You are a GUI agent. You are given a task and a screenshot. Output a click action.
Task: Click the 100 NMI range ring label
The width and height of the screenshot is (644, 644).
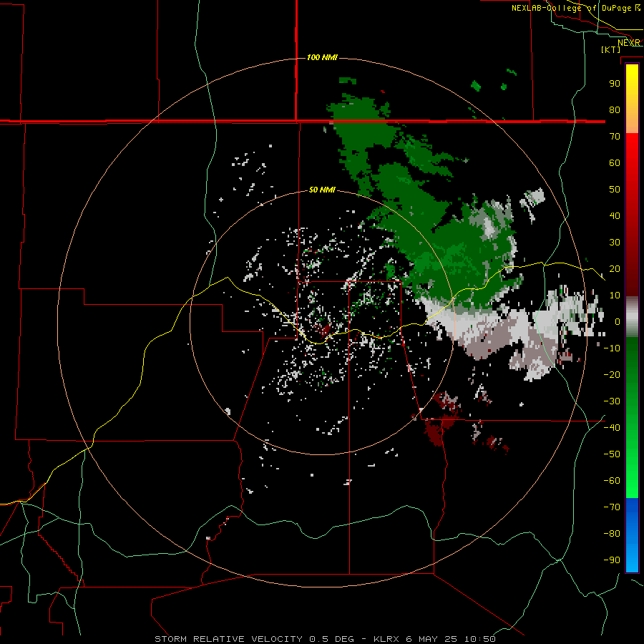(x=322, y=57)
